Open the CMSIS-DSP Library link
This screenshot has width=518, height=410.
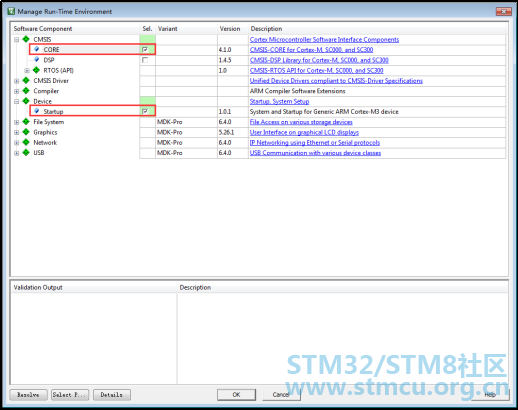point(319,60)
